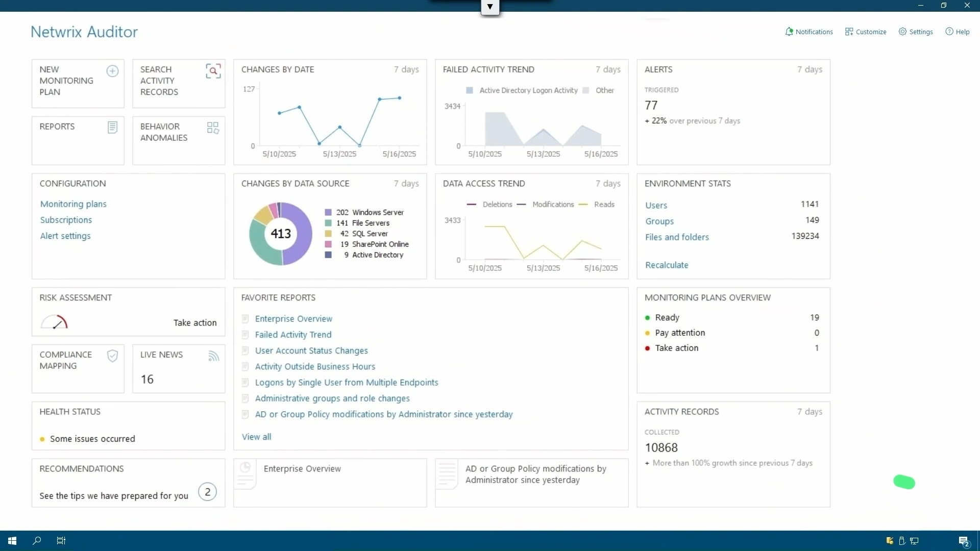Viewport: 980px width, 551px height.
Task: Click the Monitoring plans link
Action: [x=73, y=204]
